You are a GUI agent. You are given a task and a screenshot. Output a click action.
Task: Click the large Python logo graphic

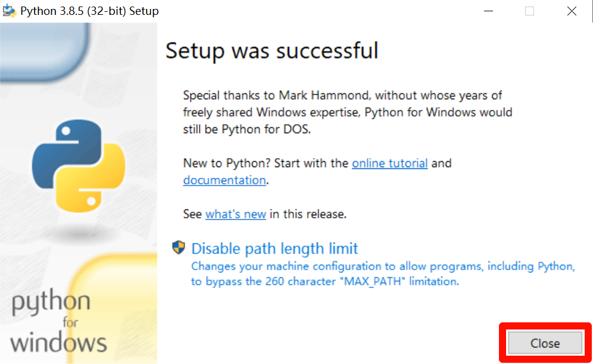click(x=77, y=167)
